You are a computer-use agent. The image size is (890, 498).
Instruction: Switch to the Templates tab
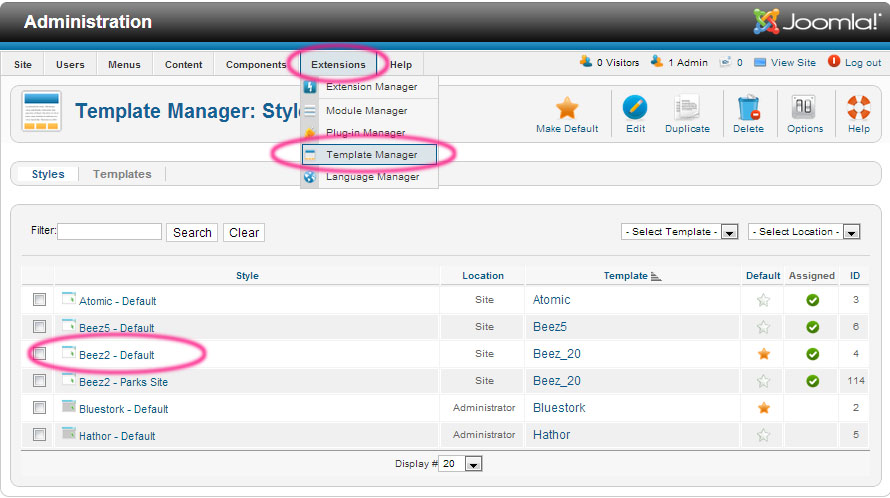[x=122, y=174]
